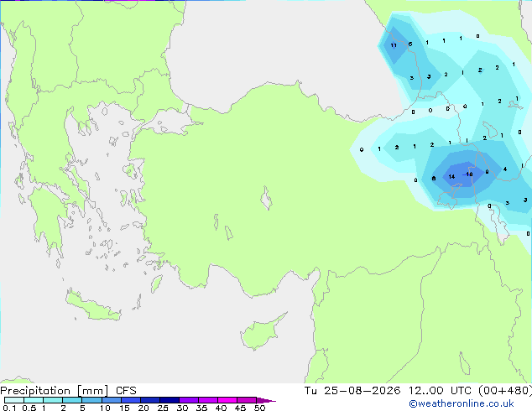Pick the 15–20 mm royal blue legend swatch
The height and width of the screenshot is (411, 532).
click(x=131, y=400)
